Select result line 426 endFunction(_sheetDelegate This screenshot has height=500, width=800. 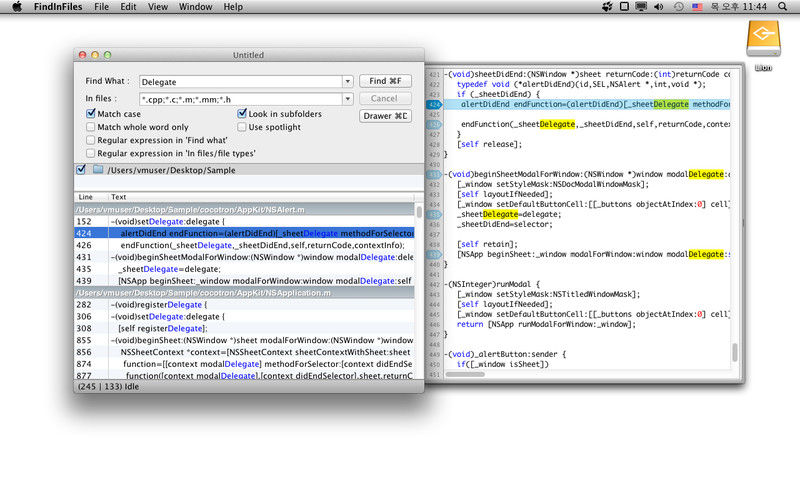[244, 245]
